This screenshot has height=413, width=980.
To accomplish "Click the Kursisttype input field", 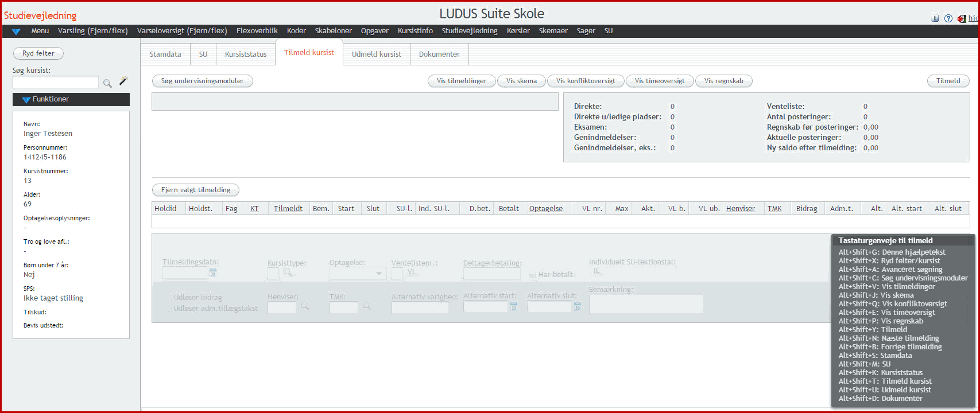I will [x=273, y=274].
